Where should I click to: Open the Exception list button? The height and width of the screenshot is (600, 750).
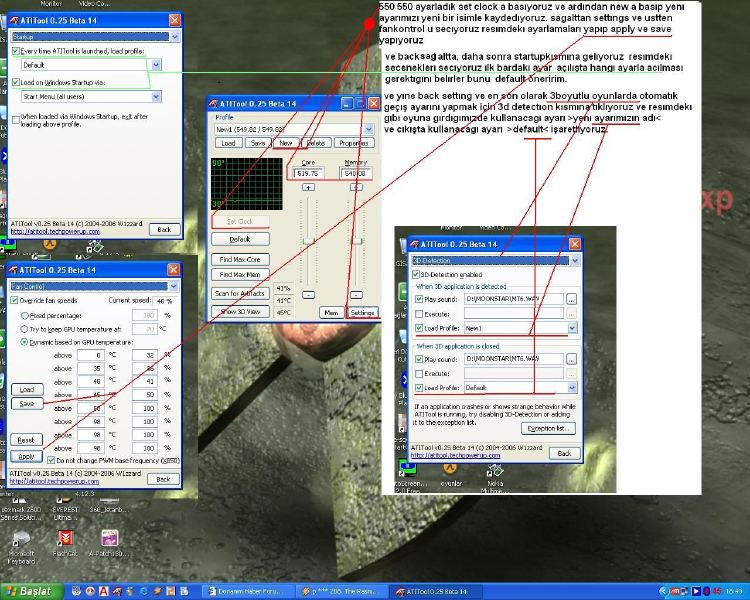coord(548,429)
